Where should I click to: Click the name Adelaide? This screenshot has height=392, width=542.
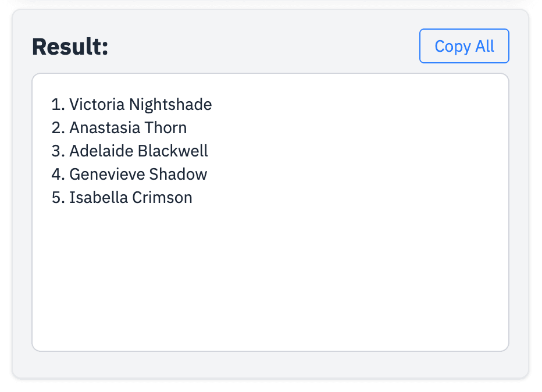coord(101,151)
